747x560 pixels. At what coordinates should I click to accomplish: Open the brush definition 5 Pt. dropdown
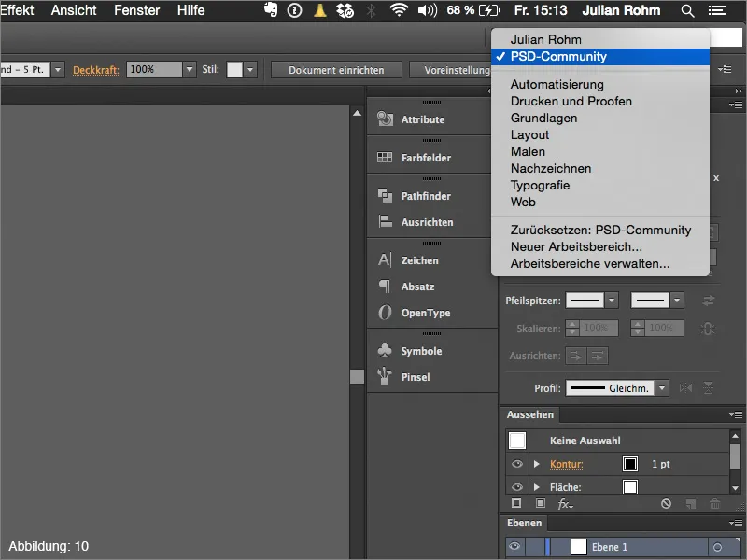(x=58, y=69)
